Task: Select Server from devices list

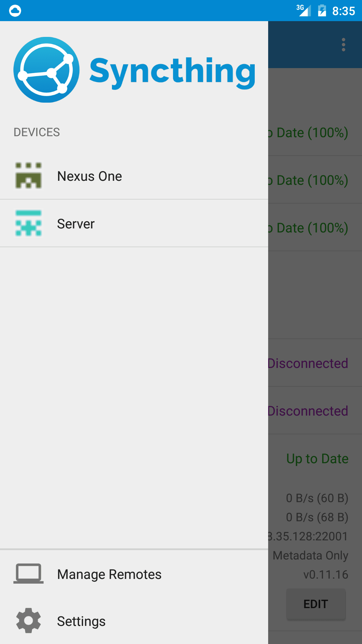Action: tap(134, 223)
